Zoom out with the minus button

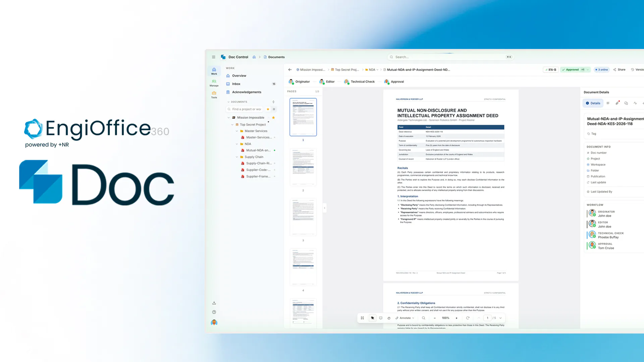pyautogui.click(x=435, y=318)
